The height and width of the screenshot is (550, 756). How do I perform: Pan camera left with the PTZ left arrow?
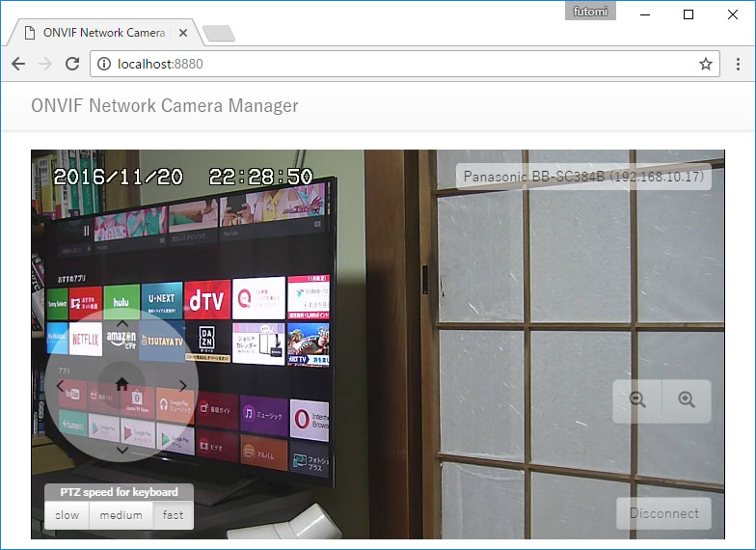pyautogui.click(x=60, y=386)
